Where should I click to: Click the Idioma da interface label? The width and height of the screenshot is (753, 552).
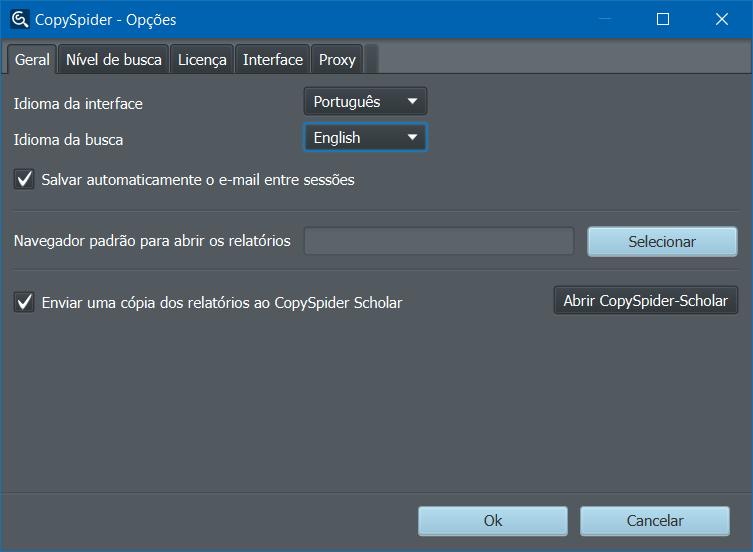coord(78,104)
